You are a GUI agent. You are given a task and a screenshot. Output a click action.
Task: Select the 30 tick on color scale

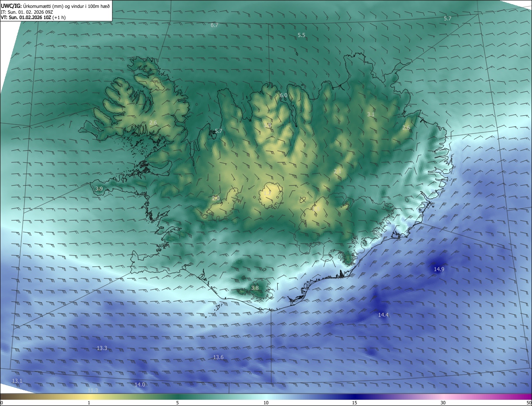point(443,403)
